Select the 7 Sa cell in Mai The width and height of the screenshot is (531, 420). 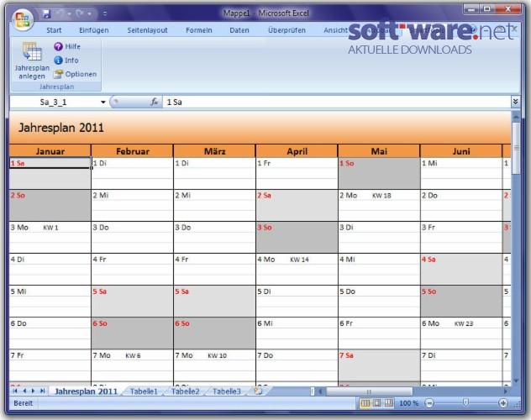pos(379,355)
